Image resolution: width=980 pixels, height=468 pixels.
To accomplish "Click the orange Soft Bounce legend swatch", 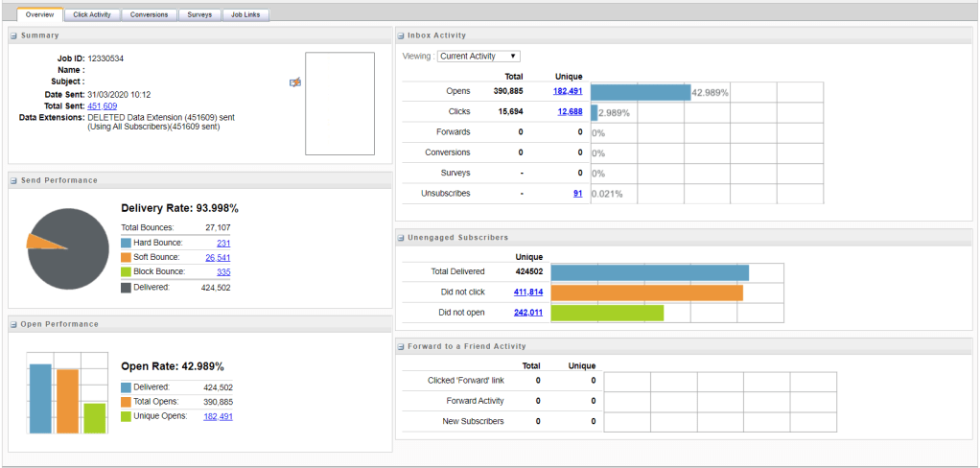I will click(x=127, y=257).
